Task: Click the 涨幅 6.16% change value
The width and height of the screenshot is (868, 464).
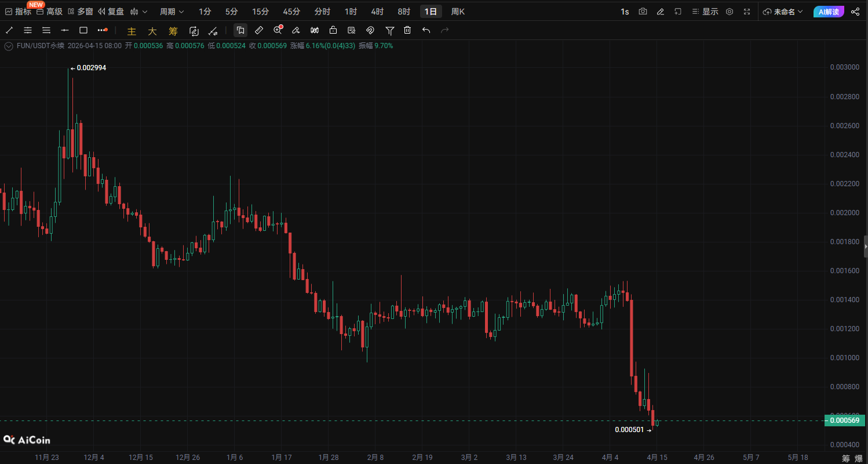Action: [323, 46]
